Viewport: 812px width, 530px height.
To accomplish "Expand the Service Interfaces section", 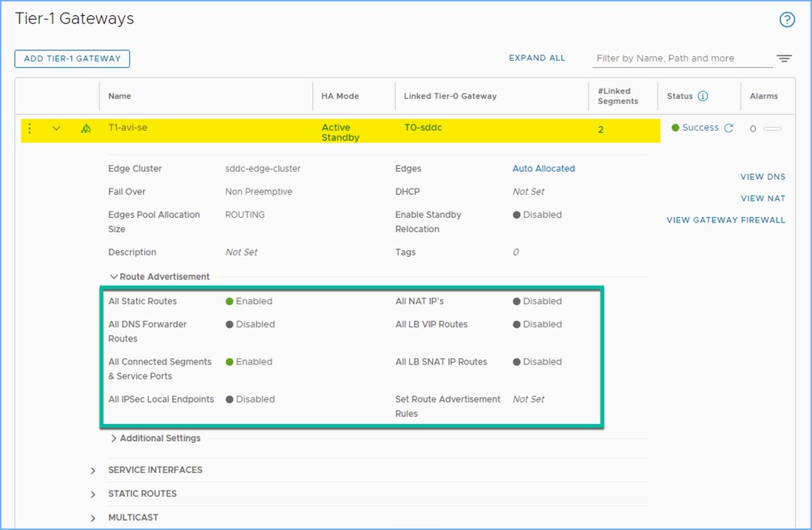I will tap(94, 471).
